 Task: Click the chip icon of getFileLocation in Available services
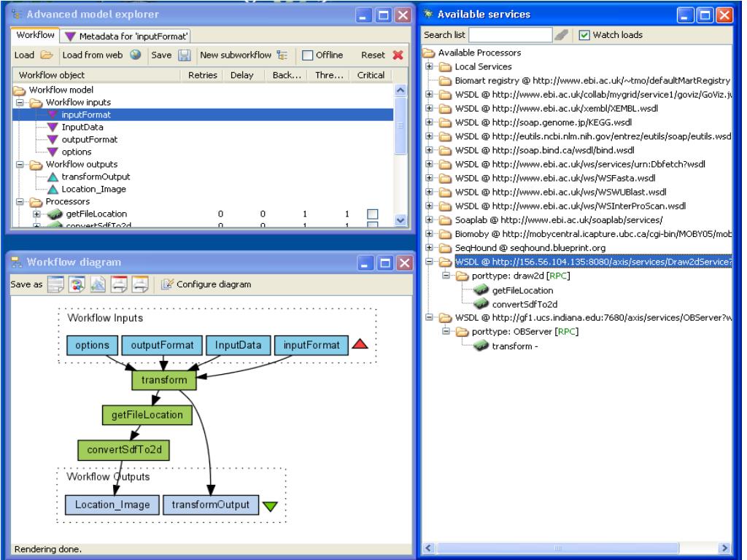[481, 289]
